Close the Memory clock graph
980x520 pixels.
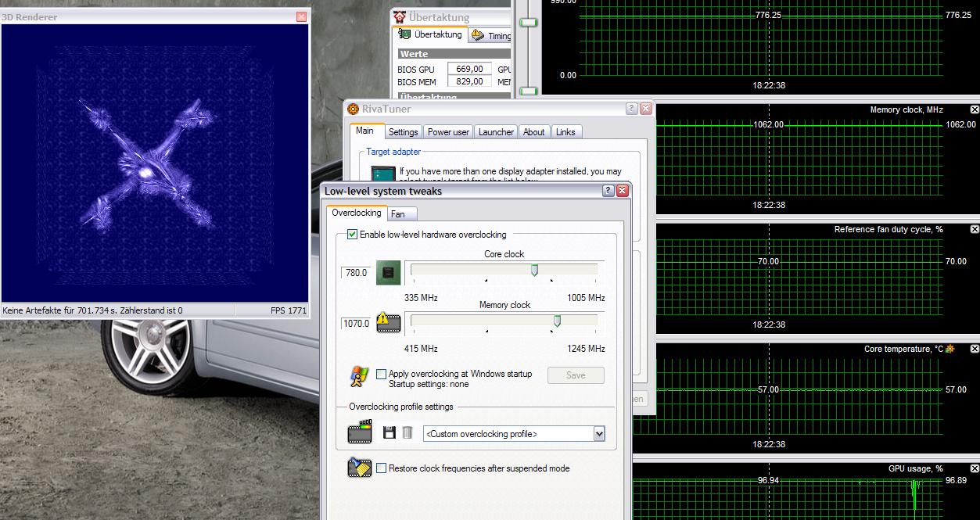tap(975, 109)
